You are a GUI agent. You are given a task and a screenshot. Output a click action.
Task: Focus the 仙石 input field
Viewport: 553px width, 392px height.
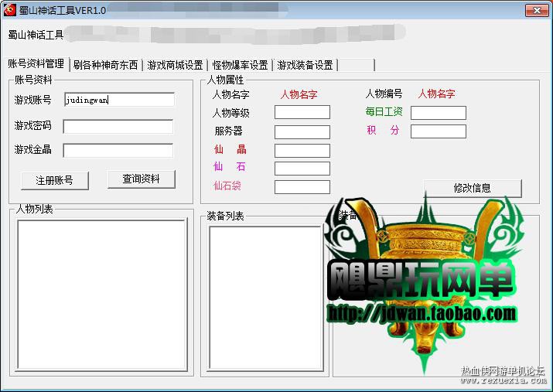(302, 169)
